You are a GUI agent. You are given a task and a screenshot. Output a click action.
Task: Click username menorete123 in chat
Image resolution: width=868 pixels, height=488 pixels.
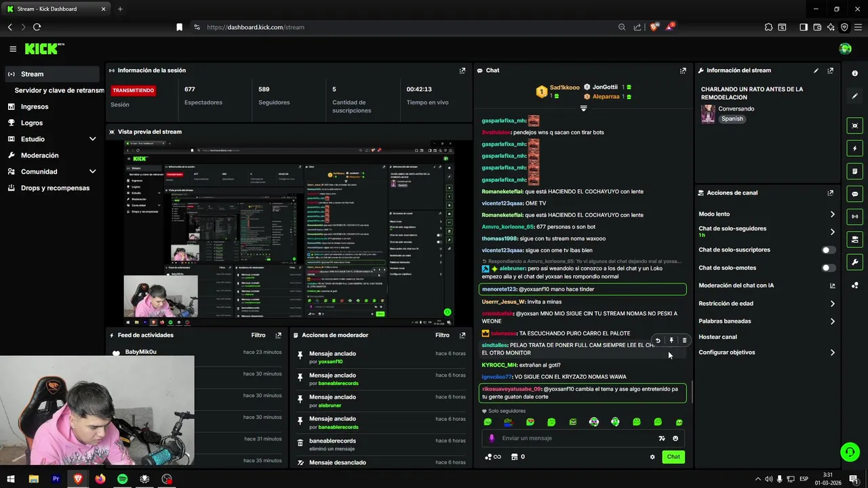500,289
